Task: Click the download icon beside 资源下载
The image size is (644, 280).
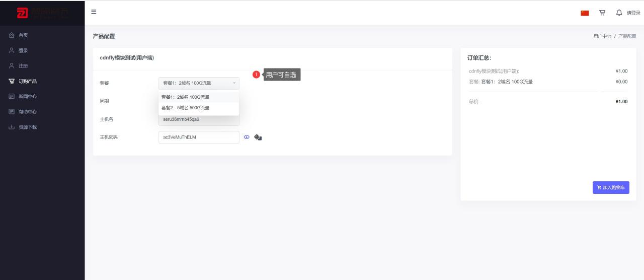Action: pyautogui.click(x=12, y=127)
